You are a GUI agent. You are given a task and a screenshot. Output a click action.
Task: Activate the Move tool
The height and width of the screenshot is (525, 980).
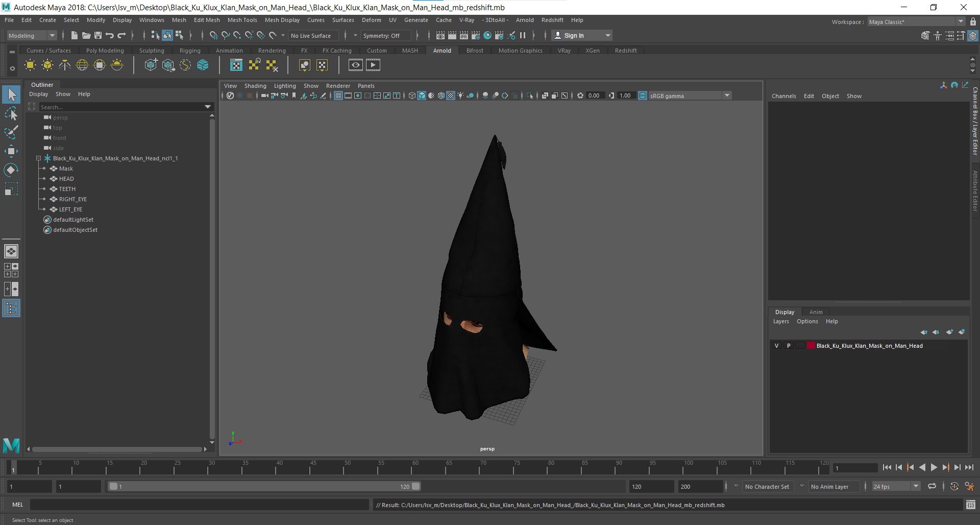pyautogui.click(x=11, y=151)
